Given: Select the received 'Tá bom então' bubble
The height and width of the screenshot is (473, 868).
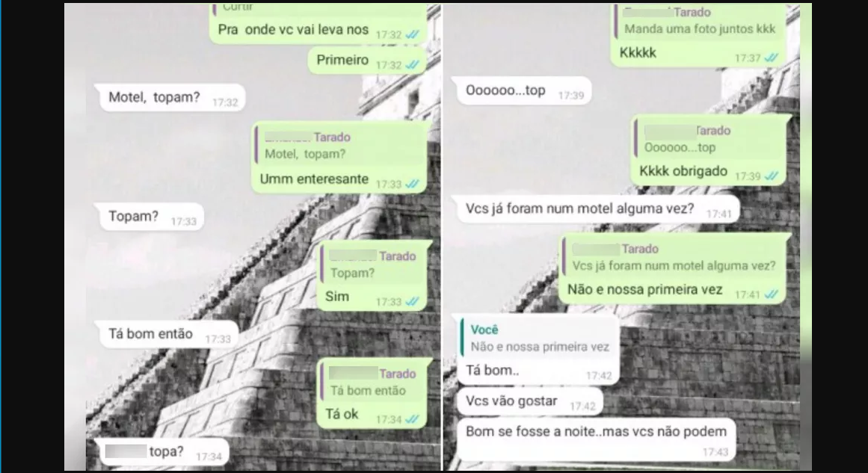Looking at the screenshot, I should pos(167,335).
